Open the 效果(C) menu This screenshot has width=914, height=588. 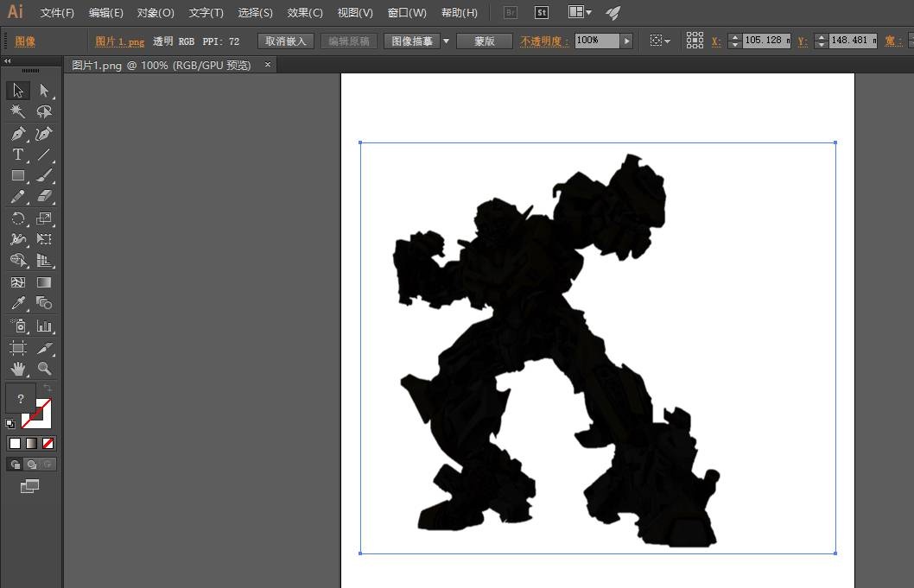(x=305, y=13)
